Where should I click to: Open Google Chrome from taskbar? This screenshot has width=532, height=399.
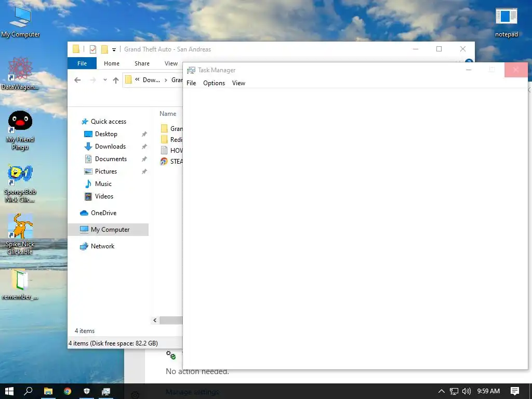(x=68, y=391)
